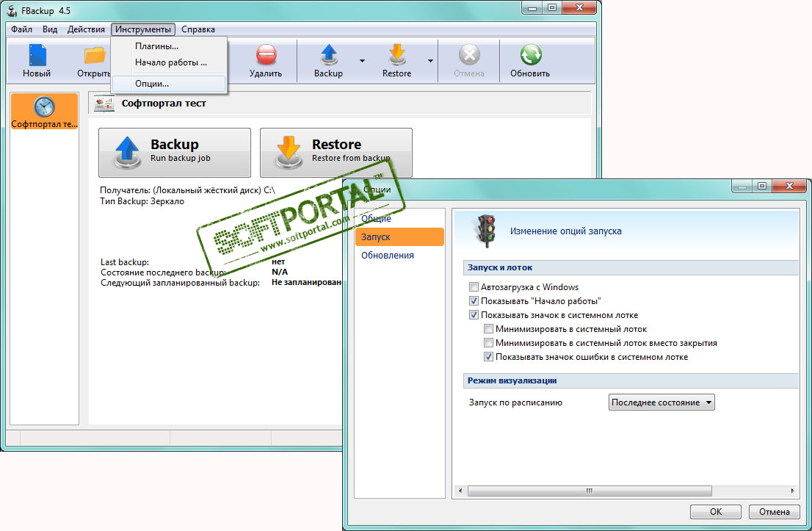Click the horizontal scrollbar thumb in Опции

tap(590, 491)
